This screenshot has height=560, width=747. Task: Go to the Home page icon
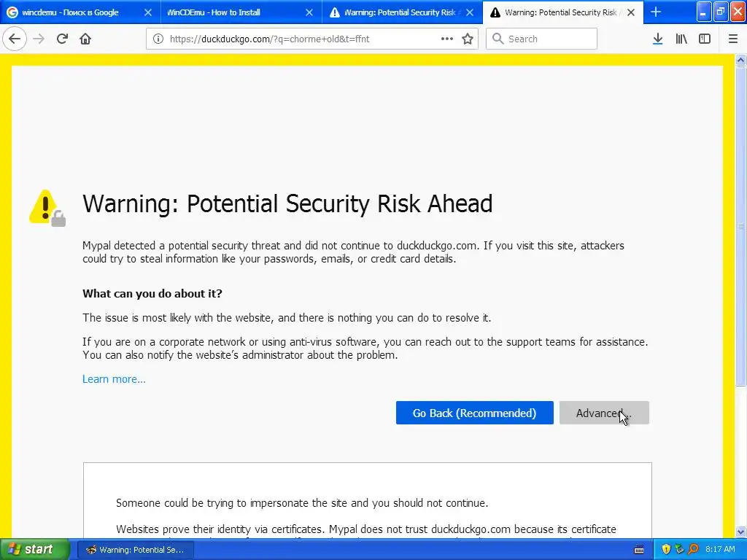pos(85,39)
